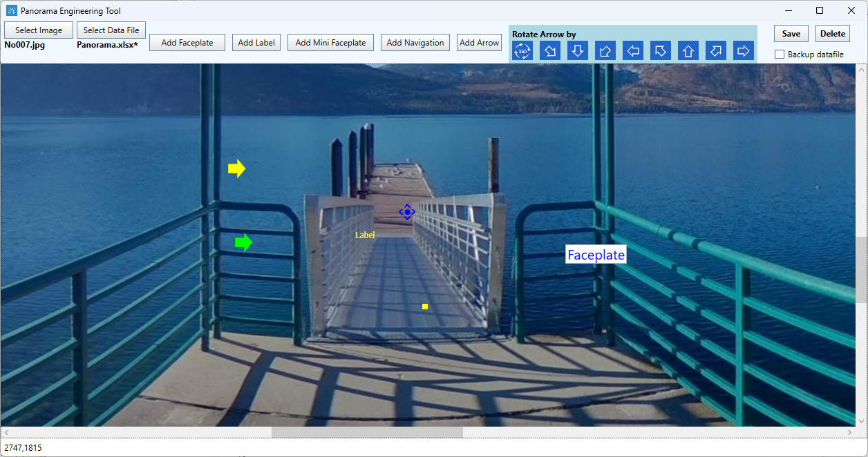
Task: Click the blue navigation marker on the dock
Action: pos(407,212)
